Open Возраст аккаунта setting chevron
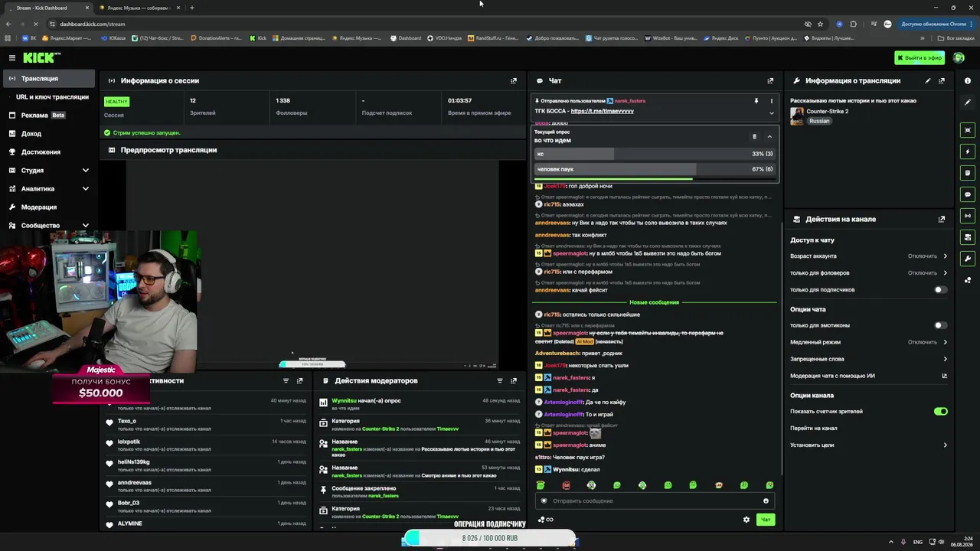This screenshot has width=980, height=551. pos(945,256)
